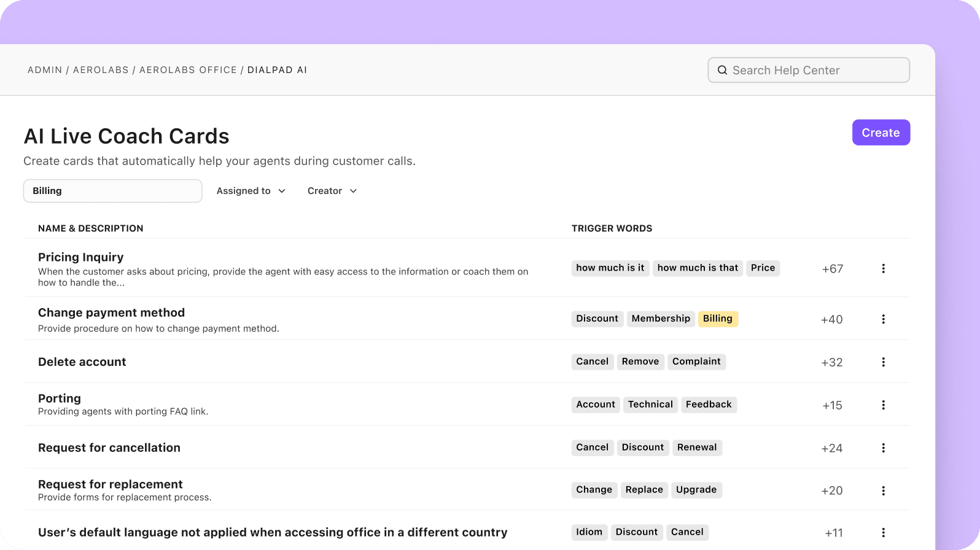Show the +11 additional trigger words
The image size is (980, 550).
[834, 533]
